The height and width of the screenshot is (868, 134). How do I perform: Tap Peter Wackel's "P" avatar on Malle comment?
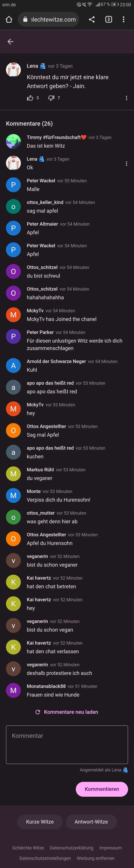(x=14, y=185)
